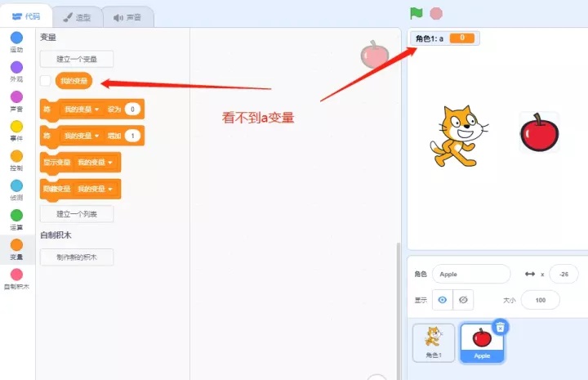Open variable dropdown in the 增加 block

point(82,136)
